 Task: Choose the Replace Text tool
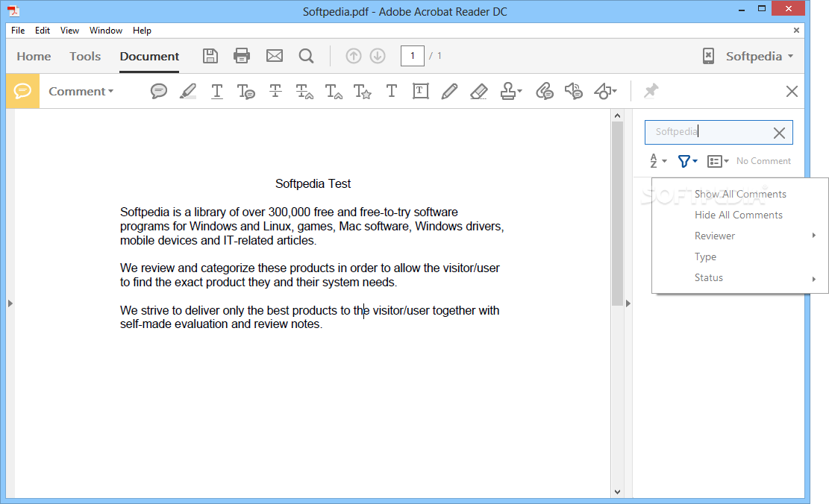304,92
